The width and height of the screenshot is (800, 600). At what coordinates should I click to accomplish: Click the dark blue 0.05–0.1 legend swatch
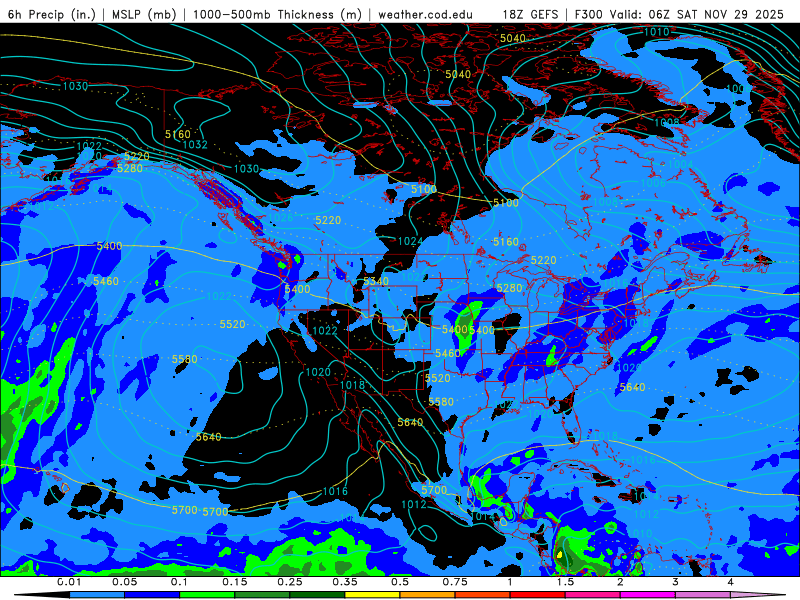tap(152, 595)
